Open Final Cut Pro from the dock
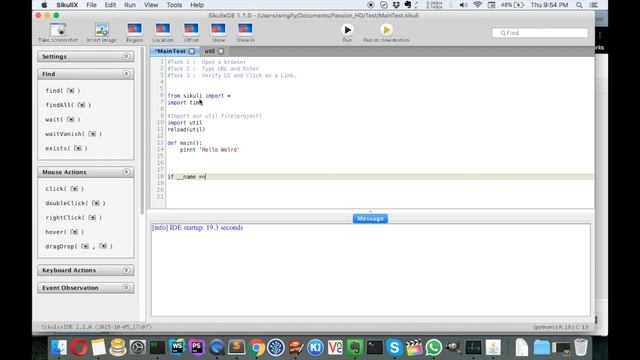The height and width of the screenshot is (360, 640). (414, 348)
